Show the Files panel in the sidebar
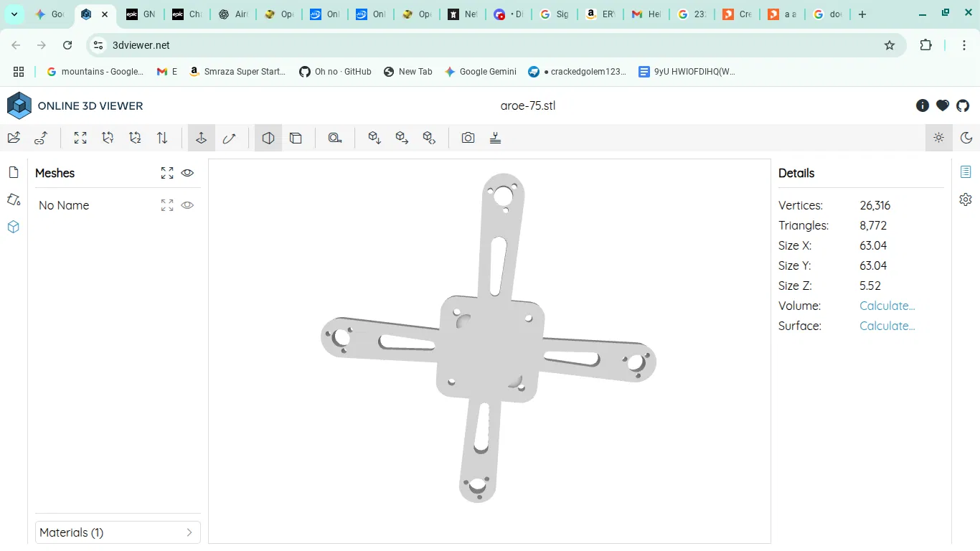The height and width of the screenshot is (551, 980). (13, 173)
